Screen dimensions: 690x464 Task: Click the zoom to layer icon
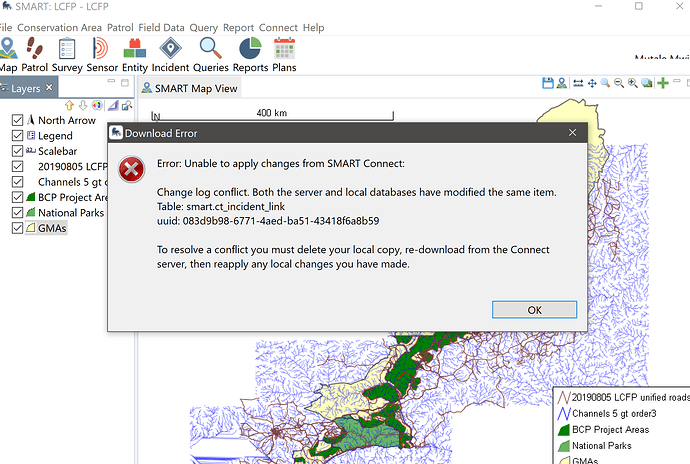click(127, 105)
